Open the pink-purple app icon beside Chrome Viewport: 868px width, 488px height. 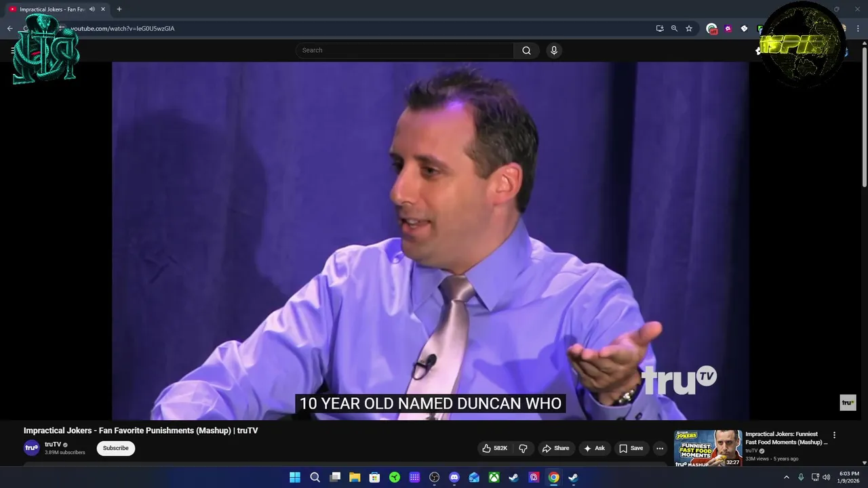(x=534, y=477)
